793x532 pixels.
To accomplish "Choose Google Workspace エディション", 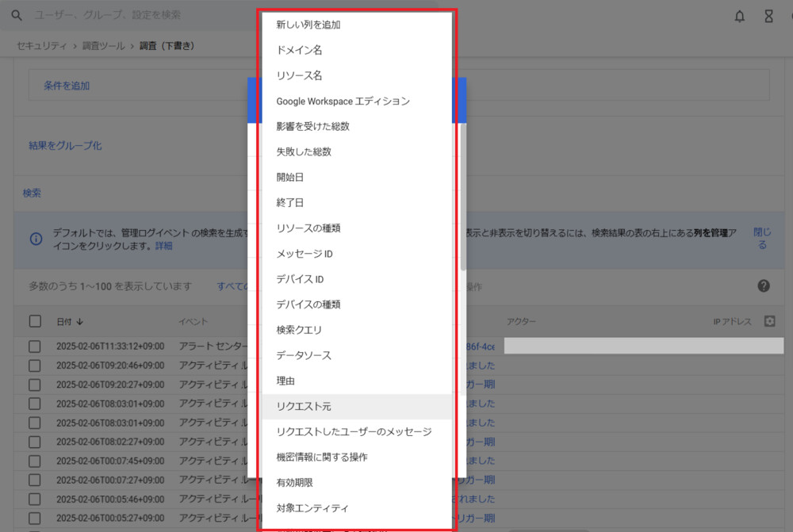I will 357,101.
